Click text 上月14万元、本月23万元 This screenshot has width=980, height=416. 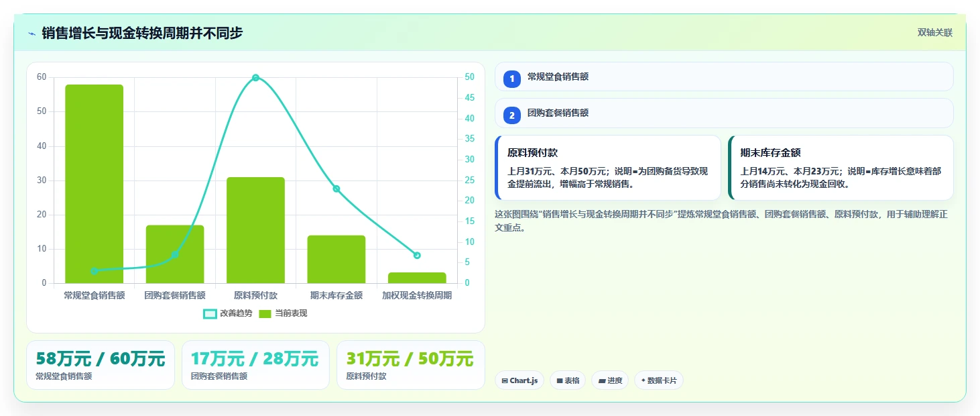pos(790,171)
